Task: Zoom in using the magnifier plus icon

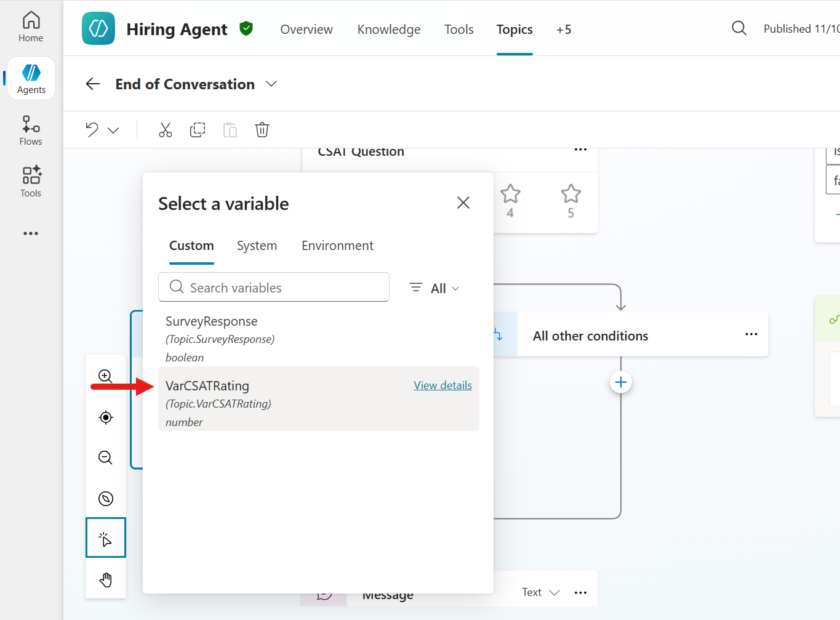Action: click(105, 376)
